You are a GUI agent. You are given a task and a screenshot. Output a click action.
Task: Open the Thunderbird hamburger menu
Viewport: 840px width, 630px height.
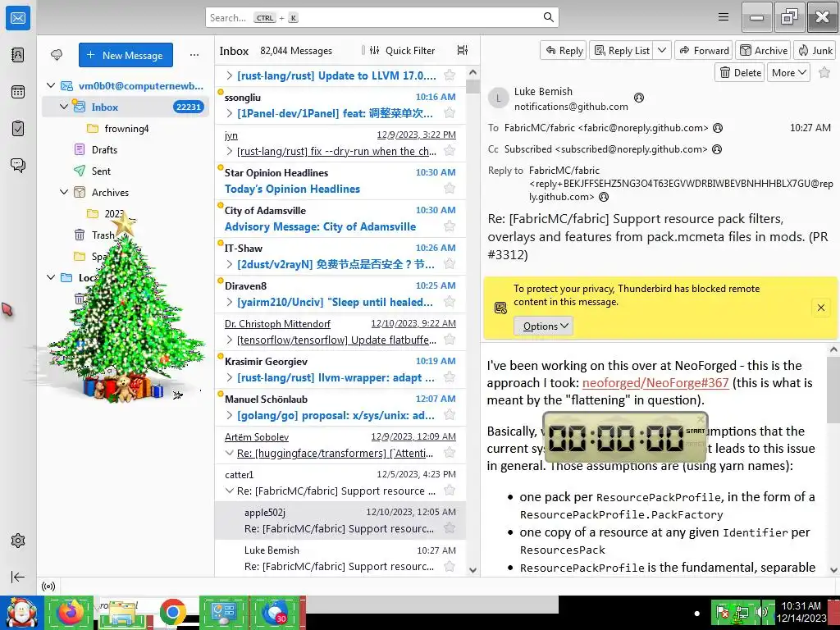pyautogui.click(x=724, y=17)
